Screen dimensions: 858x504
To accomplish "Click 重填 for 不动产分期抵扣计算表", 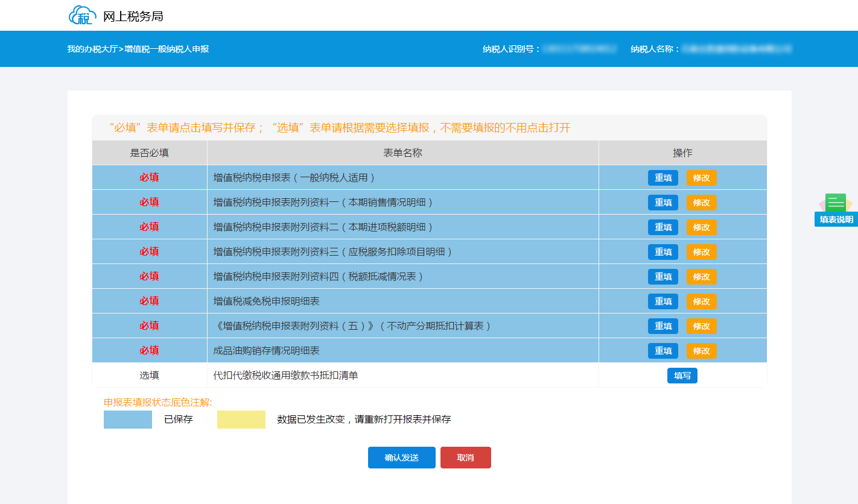I will [x=663, y=326].
